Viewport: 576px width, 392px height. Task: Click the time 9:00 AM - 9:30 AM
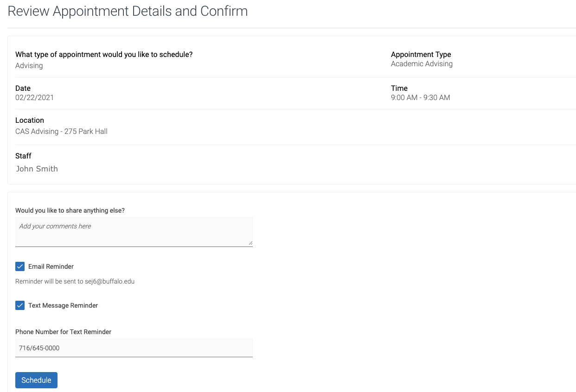(x=420, y=97)
